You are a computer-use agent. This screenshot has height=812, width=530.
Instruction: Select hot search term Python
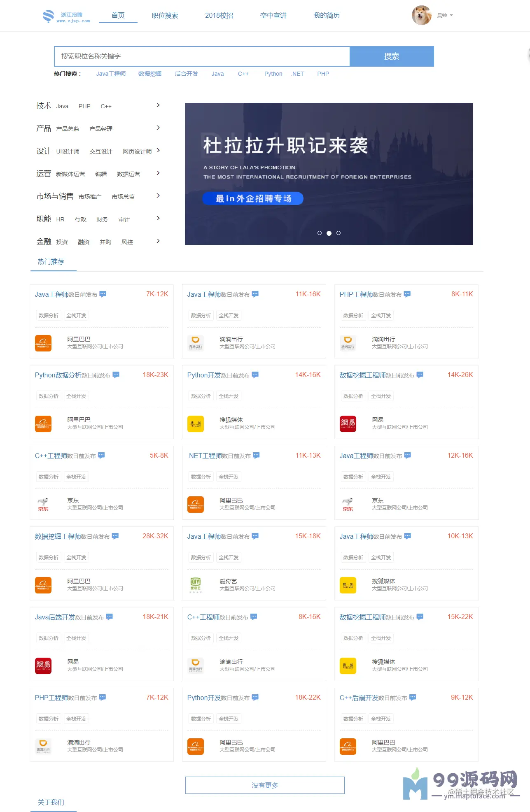pos(273,74)
